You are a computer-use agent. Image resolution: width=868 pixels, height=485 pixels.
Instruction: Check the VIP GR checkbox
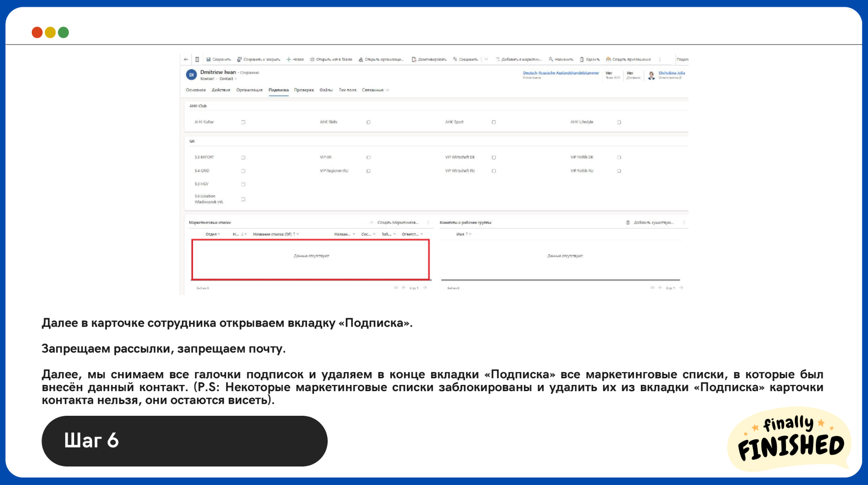pos(368,157)
